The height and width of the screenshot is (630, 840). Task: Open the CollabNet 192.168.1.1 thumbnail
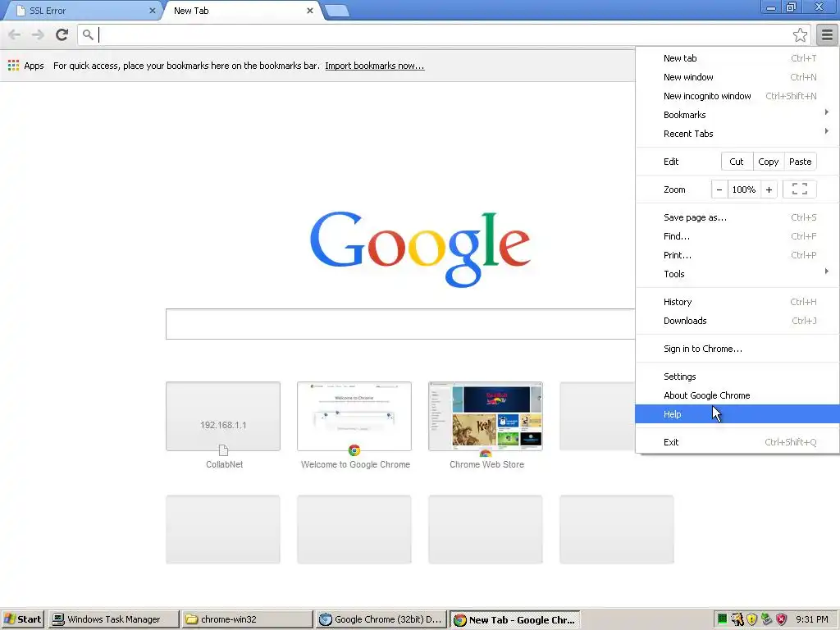(223, 416)
